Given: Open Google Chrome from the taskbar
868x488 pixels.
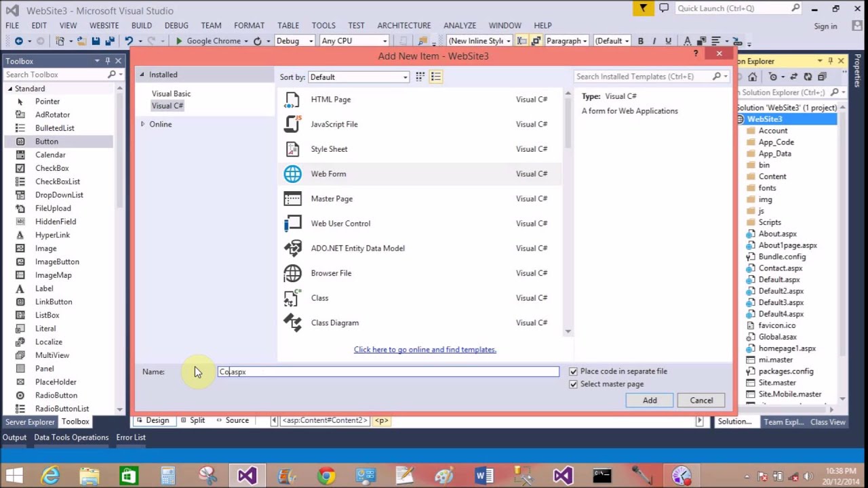Looking at the screenshot, I should pyautogui.click(x=326, y=476).
